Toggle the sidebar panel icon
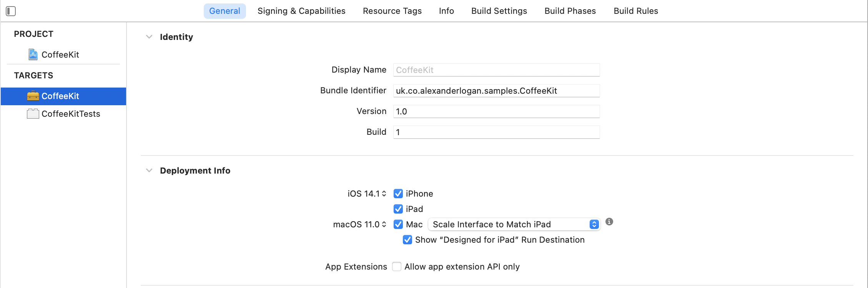The width and height of the screenshot is (868, 288). coord(11,11)
